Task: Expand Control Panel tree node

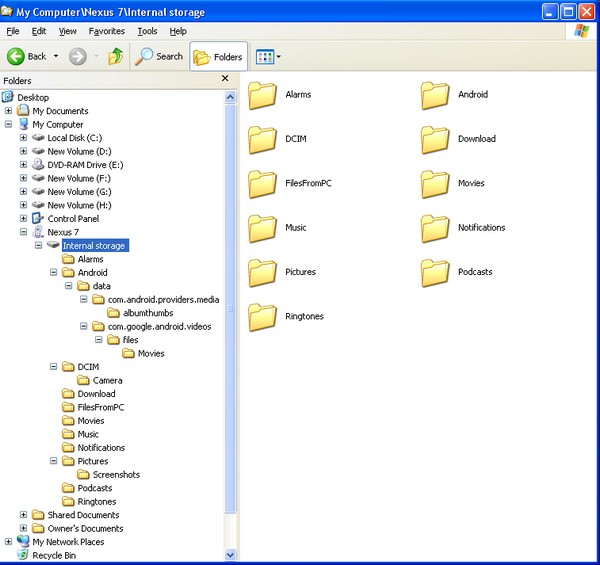Action: (x=23, y=218)
